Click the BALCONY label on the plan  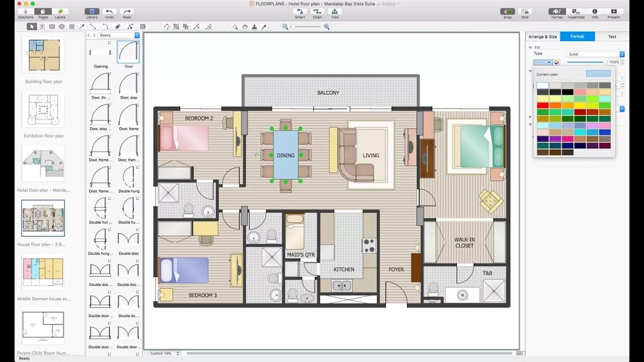pyautogui.click(x=328, y=93)
